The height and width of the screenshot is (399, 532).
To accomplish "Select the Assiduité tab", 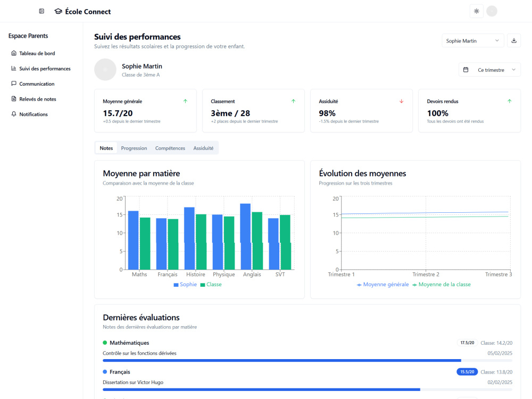I will point(203,148).
